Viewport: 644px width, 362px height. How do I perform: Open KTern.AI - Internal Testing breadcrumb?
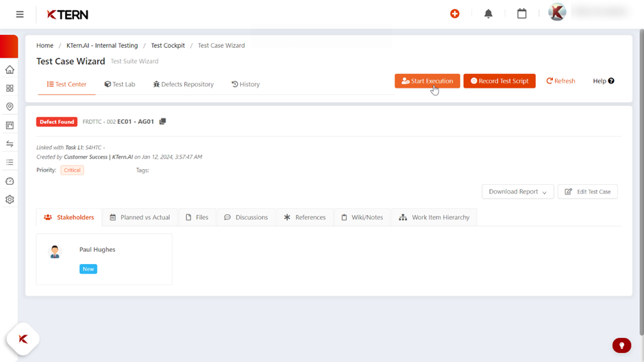click(x=102, y=46)
